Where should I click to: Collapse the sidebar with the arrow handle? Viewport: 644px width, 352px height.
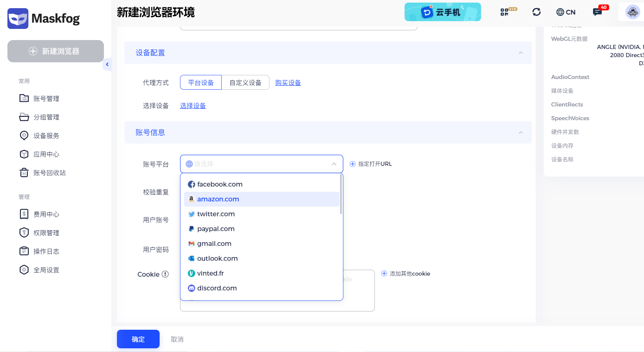(x=107, y=65)
